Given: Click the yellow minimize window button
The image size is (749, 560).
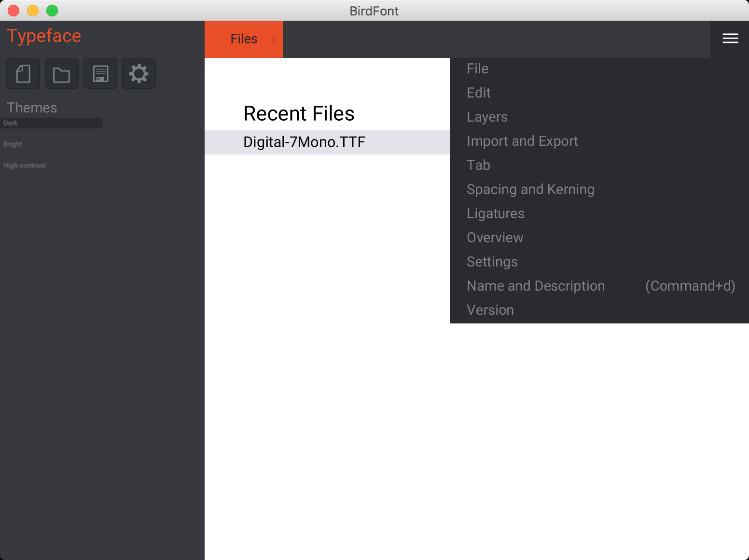Looking at the screenshot, I should (x=33, y=11).
